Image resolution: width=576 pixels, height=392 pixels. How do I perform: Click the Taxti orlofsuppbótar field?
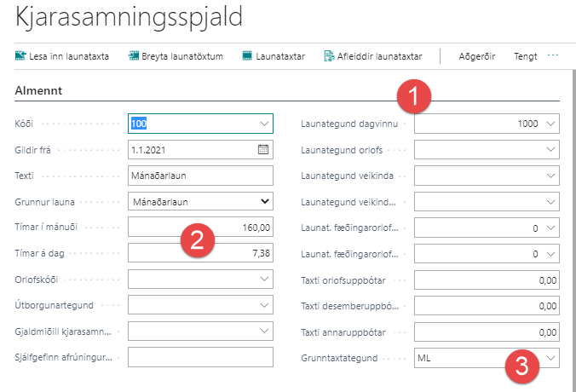click(x=487, y=280)
